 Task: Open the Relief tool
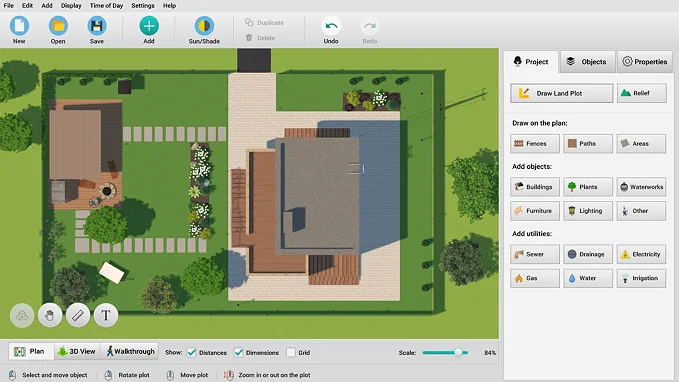tap(641, 93)
